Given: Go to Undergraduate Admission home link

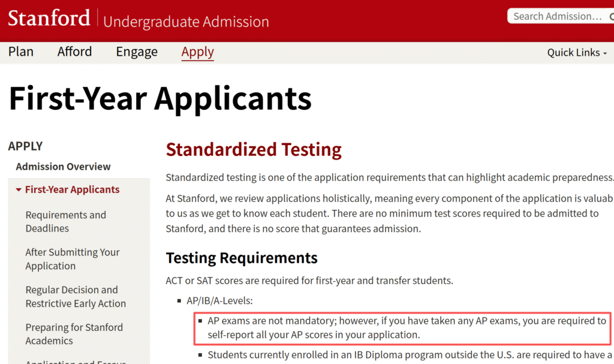Looking at the screenshot, I should coord(186,22).
